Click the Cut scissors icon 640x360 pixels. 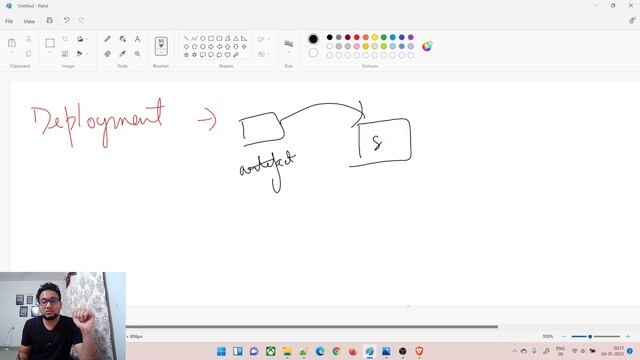point(28,39)
